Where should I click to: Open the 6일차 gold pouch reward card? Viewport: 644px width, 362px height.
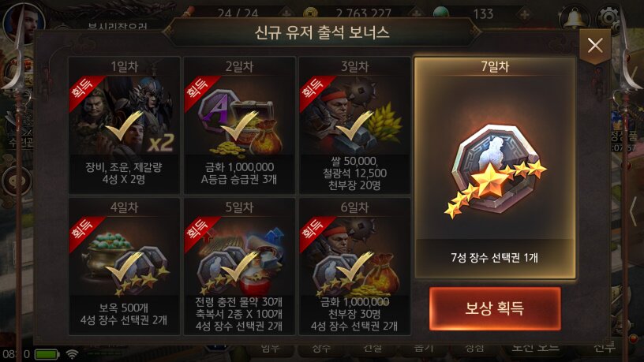point(354,267)
